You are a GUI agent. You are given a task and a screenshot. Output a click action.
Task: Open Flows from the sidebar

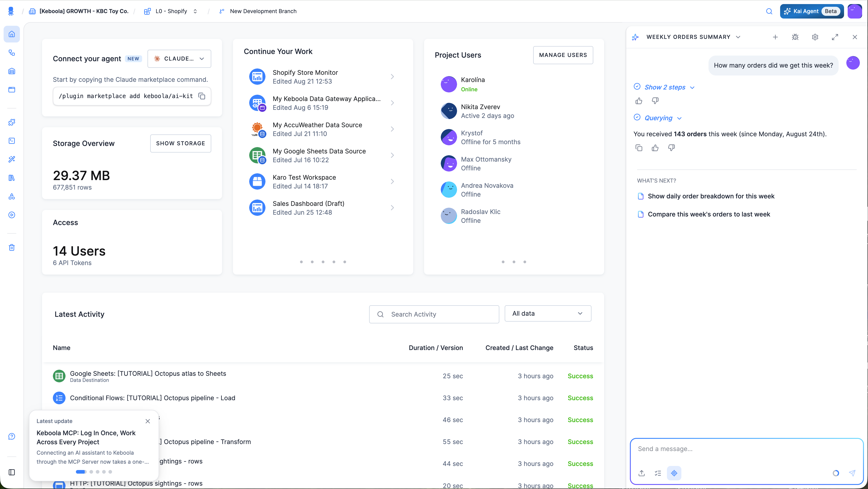click(12, 53)
